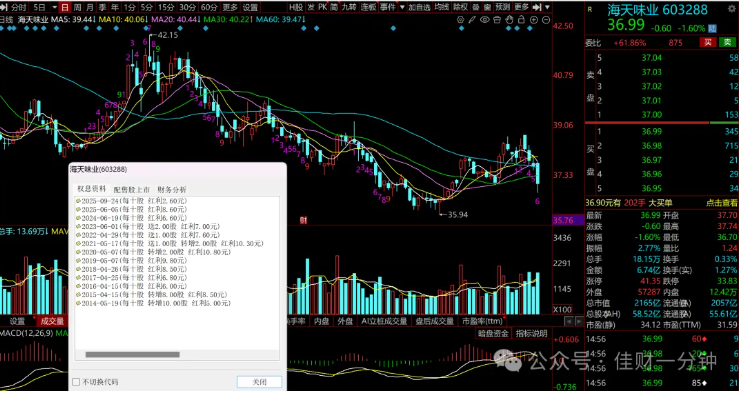Click the eye icon above the chart
Viewport: 739px width, 393px height.
tap(484, 20)
